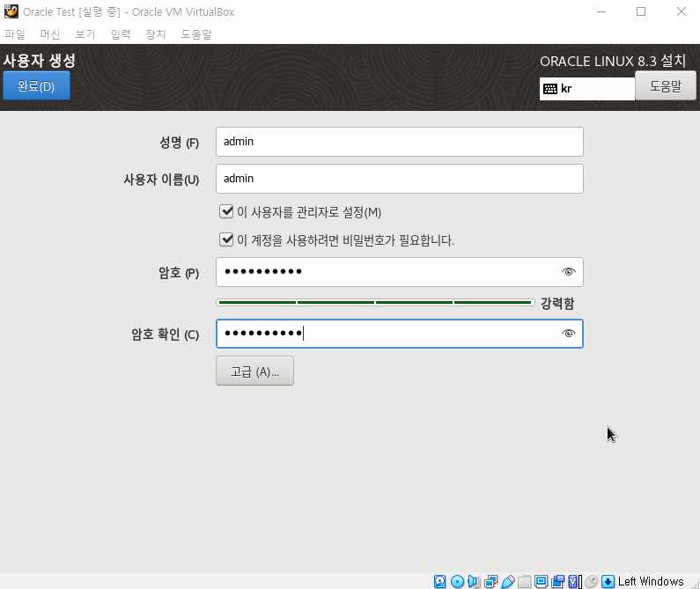Show the password with the eye icon

click(568, 271)
